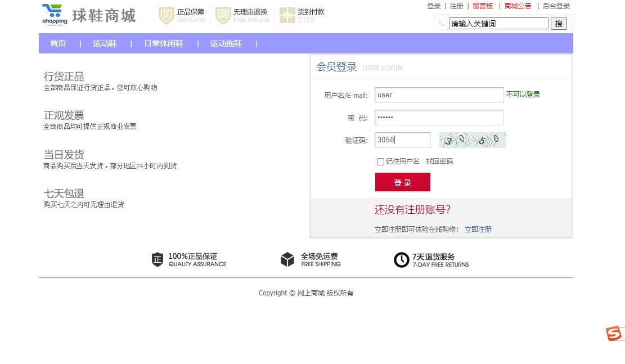Screen dimensions: 625x364
Task: Open the 首页 navigation tab
Action: coord(58,43)
